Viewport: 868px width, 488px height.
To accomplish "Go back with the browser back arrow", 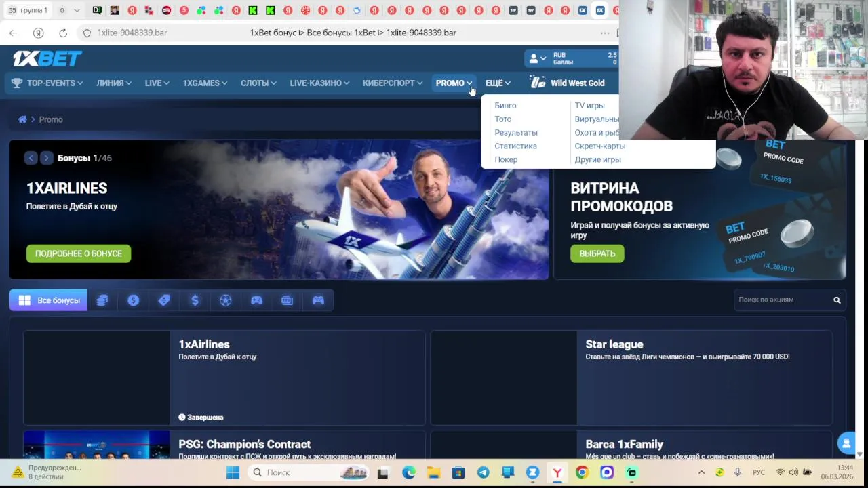I will pyautogui.click(x=13, y=33).
